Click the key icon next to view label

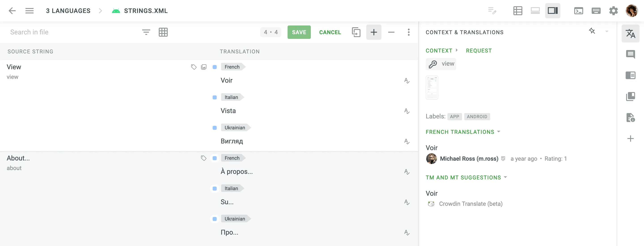click(x=432, y=64)
